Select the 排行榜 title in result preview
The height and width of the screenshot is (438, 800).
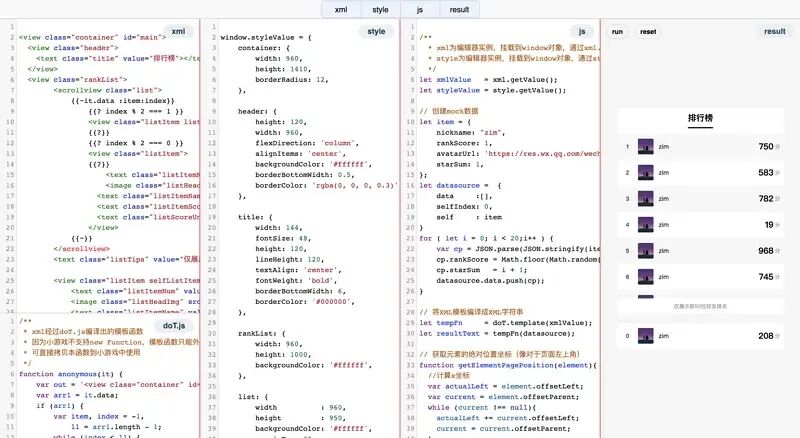[x=700, y=118]
